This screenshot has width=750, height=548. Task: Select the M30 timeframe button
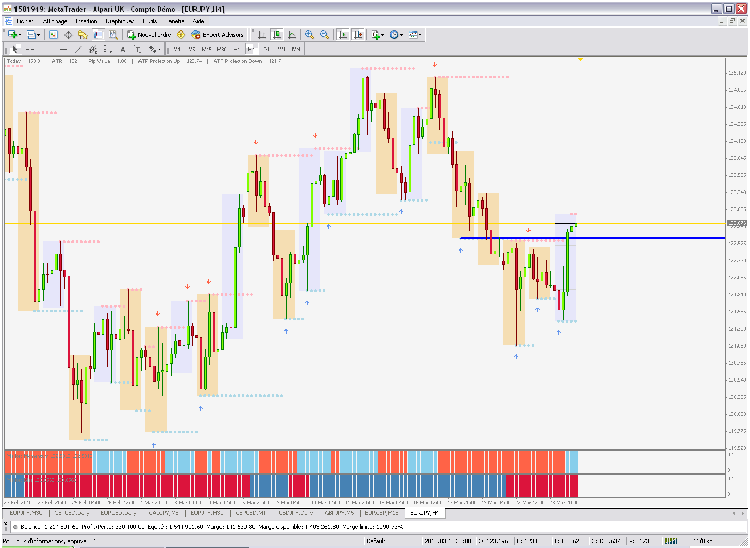[221, 49]
